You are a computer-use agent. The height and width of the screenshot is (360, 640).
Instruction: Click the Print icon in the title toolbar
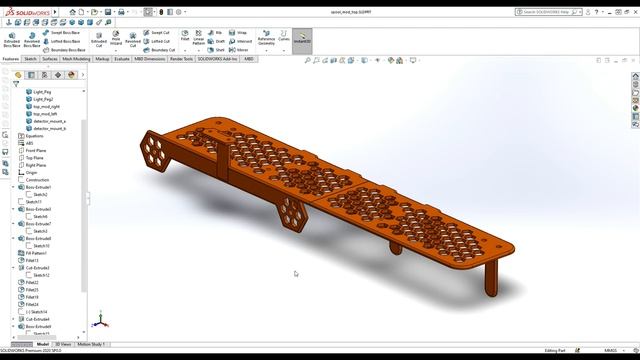(121, 12)
